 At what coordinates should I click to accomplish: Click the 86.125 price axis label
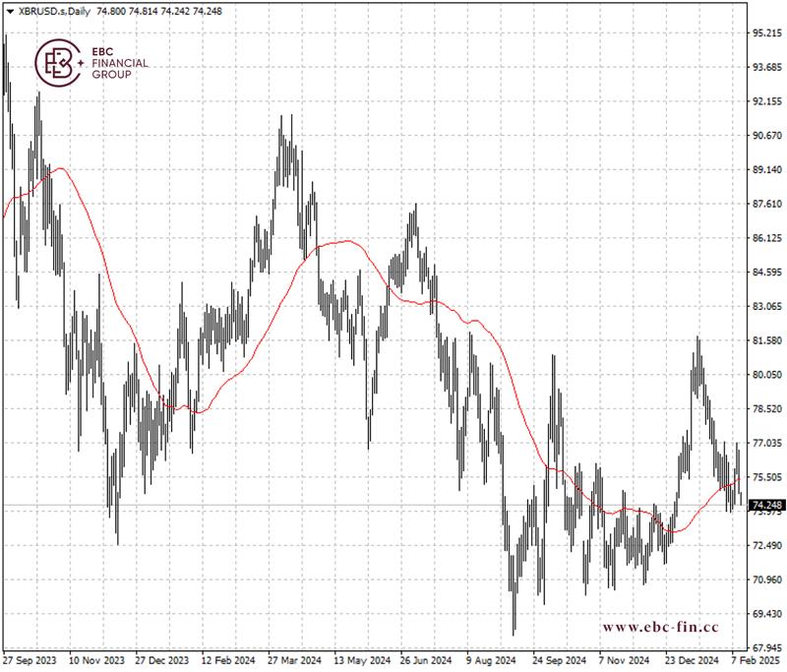765,238
